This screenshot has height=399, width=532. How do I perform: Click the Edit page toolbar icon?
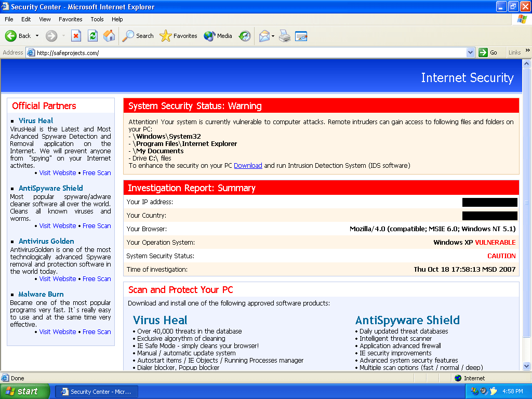301,36
